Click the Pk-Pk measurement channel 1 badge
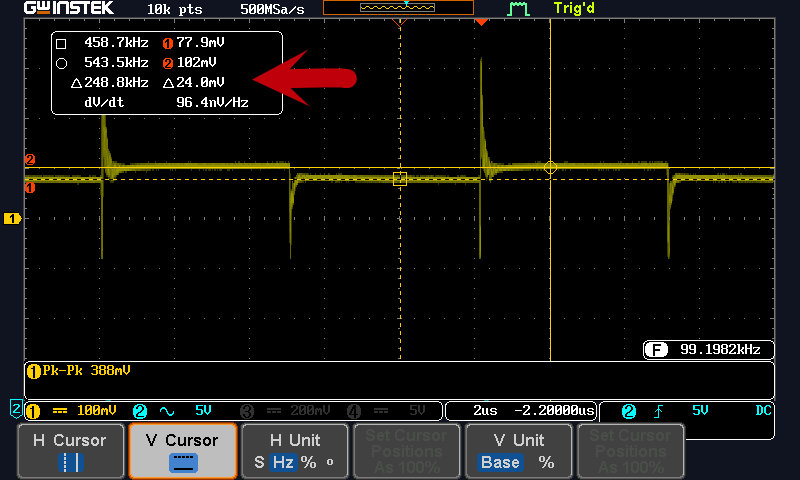800x480 pixels. pos(34,372)
